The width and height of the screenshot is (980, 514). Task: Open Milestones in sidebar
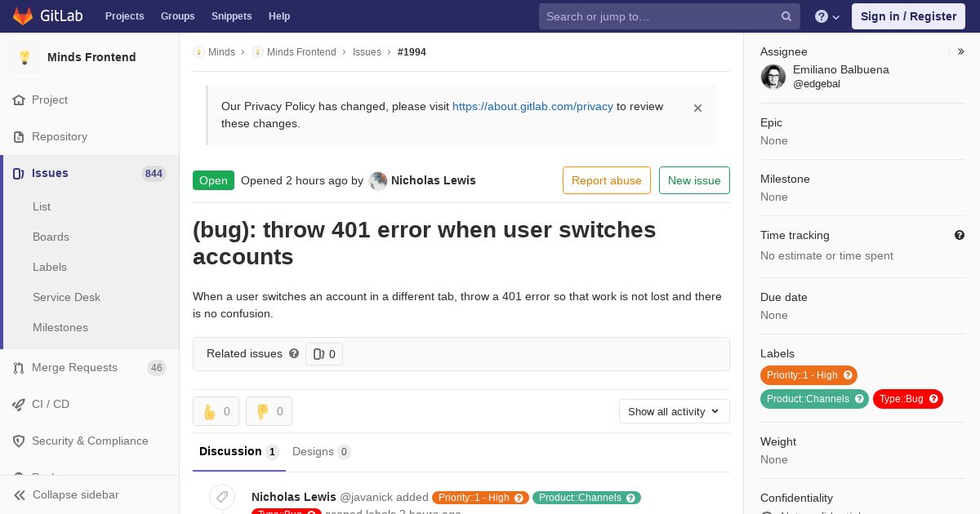[60, 327]
